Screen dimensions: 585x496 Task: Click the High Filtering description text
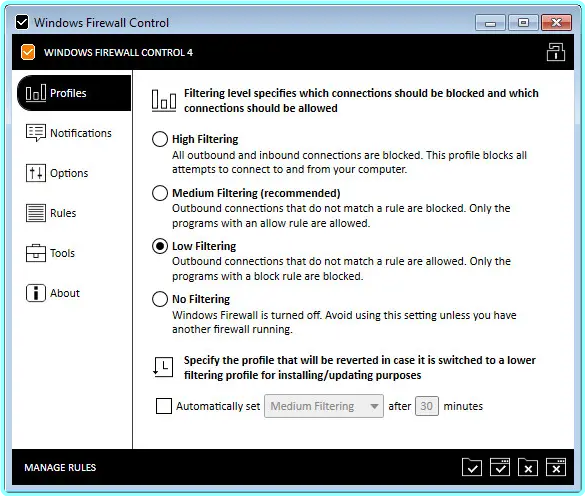(349, 162)
